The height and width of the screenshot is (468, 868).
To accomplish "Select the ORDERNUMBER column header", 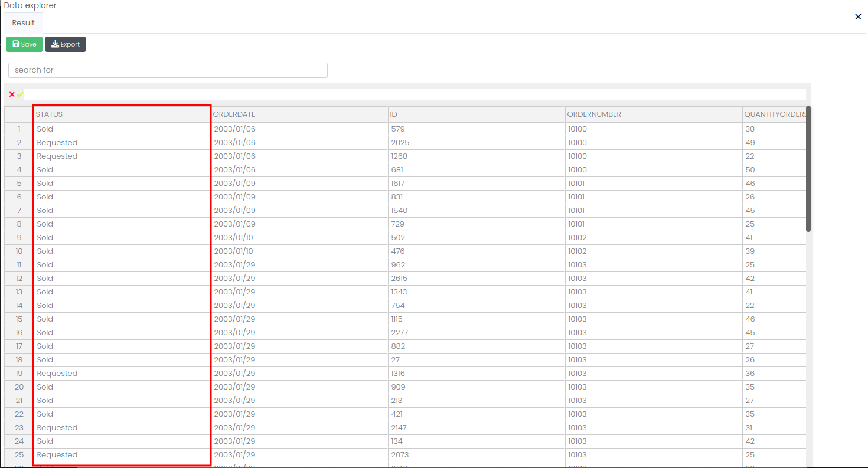I will pos(653,114).
